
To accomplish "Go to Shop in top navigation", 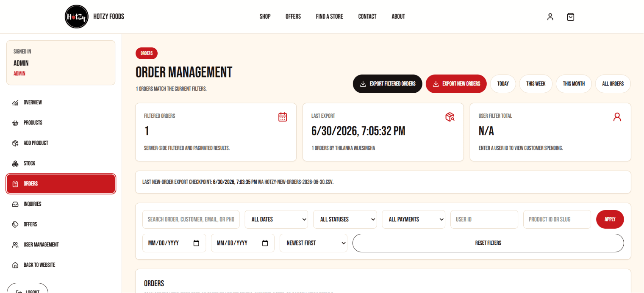I will pyautogui.click(x=265, y=17).
